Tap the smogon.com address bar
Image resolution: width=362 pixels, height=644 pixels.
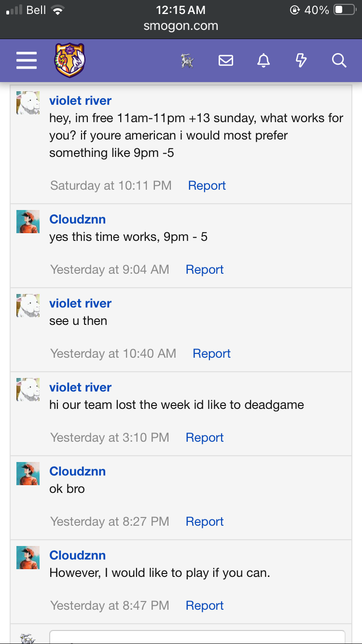(x=181, y=26)
